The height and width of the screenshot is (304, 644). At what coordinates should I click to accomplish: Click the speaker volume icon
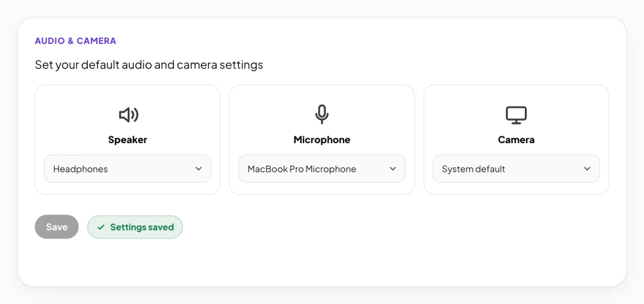click(x=128, y=115)
